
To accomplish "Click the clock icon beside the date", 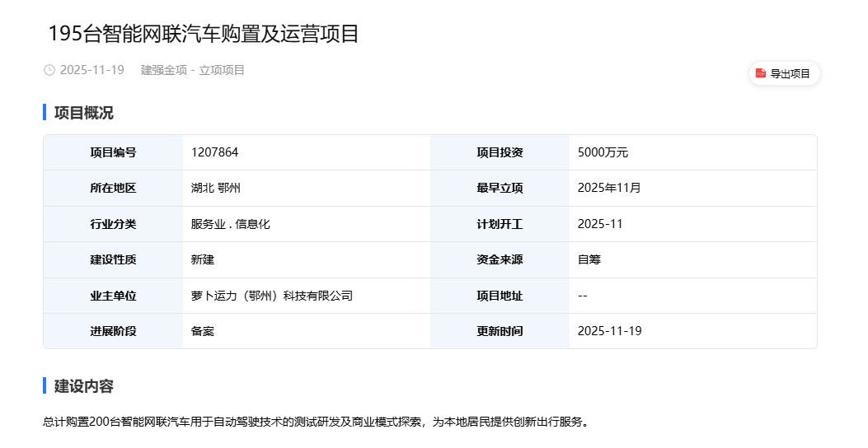I will click(x=49, y=71).
